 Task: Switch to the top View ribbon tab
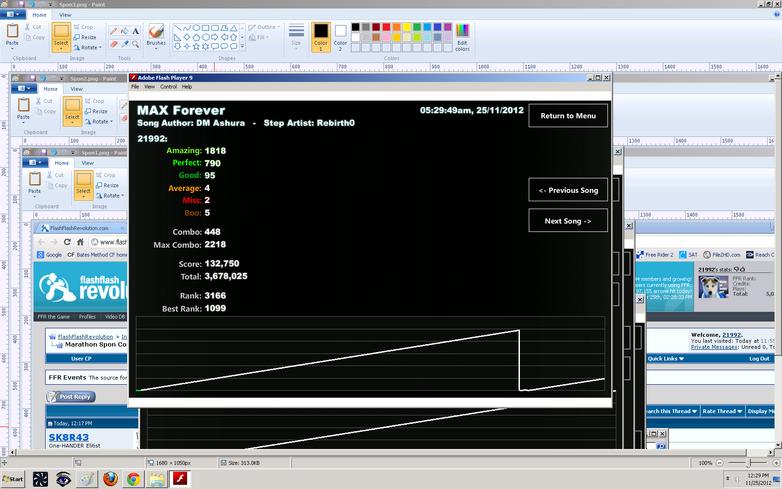pos(65,15)
